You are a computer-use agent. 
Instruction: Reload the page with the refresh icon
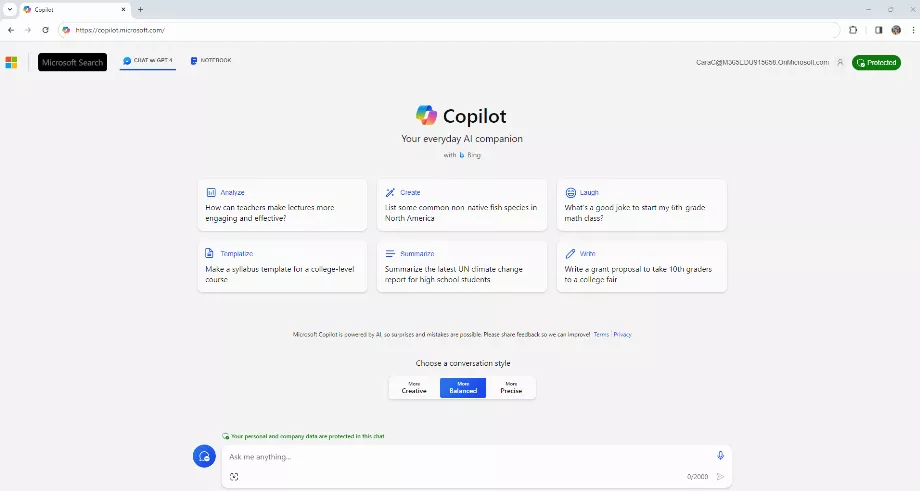click(x=45, y=30)
